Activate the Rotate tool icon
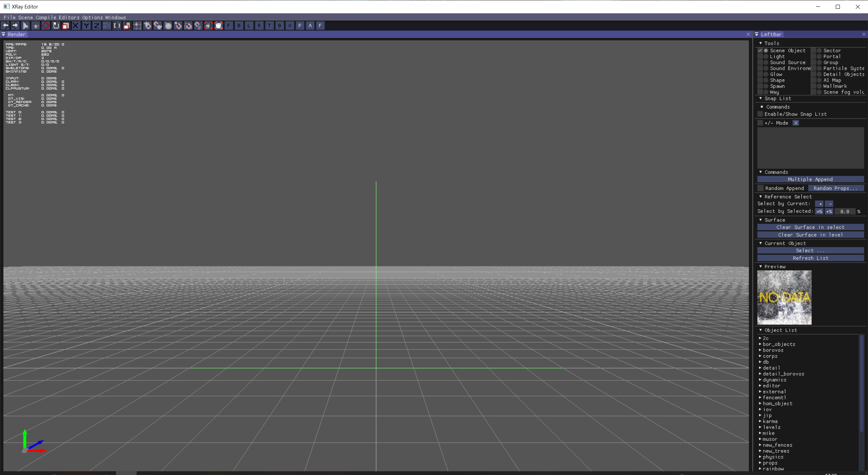 point(56,25)
